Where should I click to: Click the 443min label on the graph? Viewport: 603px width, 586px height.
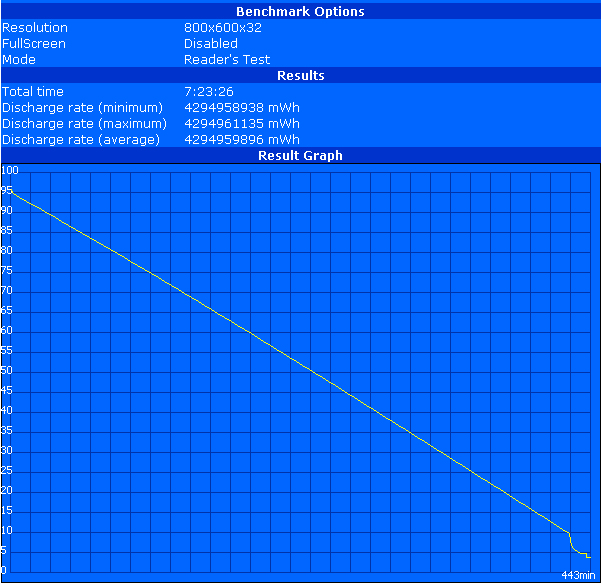[578, 575]
